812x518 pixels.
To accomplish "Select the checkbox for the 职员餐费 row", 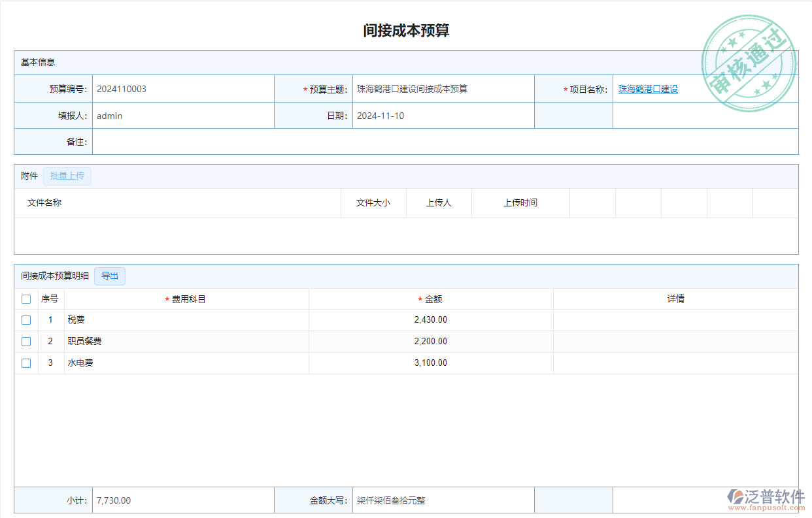I will coord(26,342).
